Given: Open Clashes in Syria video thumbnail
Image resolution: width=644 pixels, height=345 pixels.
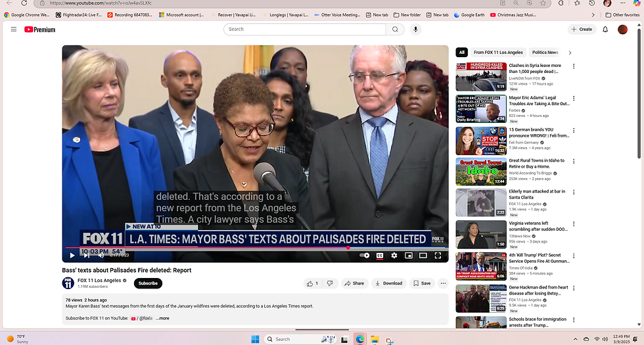Looking at the screenshot, I should pos(481,77).
